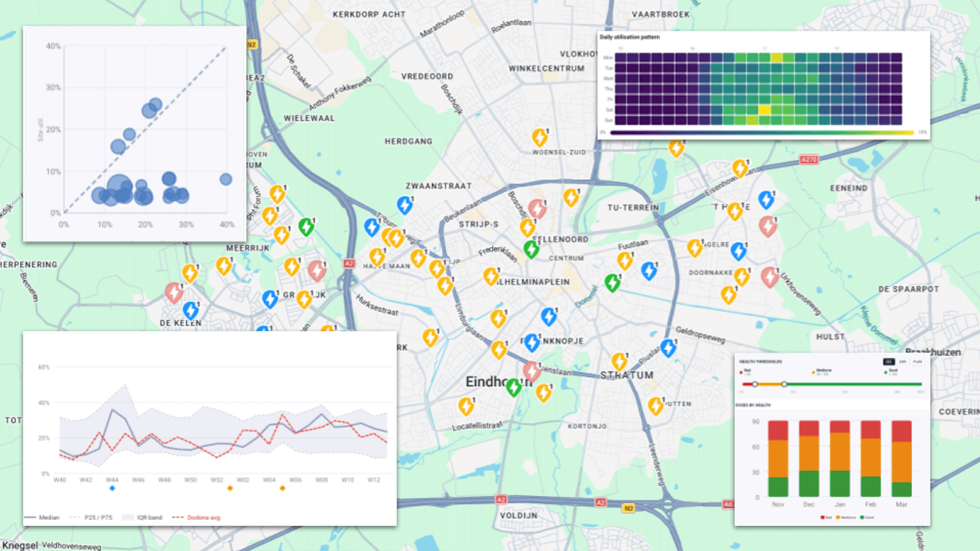Viewport: 980px width, 551px height.
Task: Open the green charger marker near Meerrijk
Action: (x=306, y=227)
